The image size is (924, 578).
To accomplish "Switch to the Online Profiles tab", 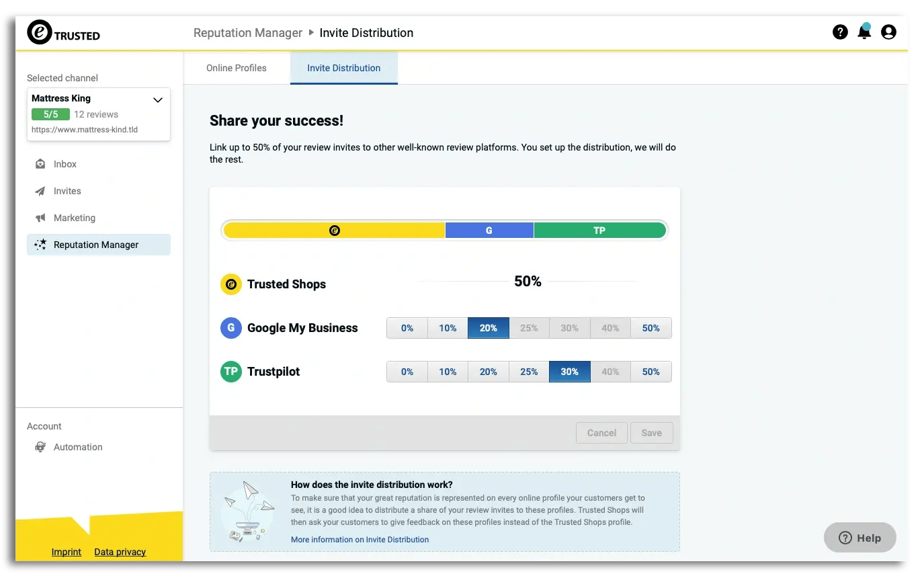I will click(x=237, y=68).
